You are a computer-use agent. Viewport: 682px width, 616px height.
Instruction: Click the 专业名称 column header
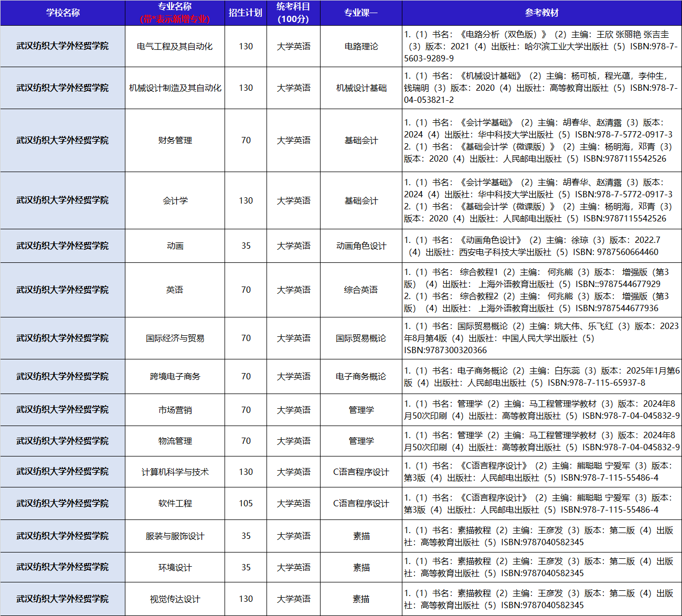[175, 13]
